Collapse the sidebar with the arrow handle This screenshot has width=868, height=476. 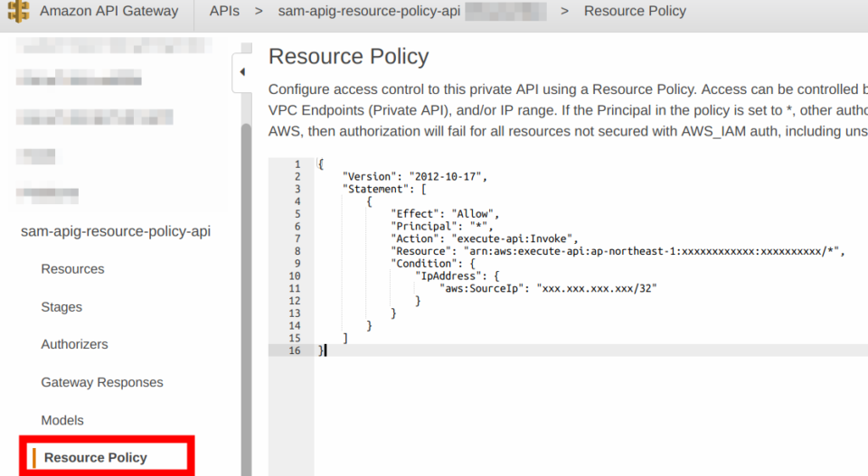point(242,72)
